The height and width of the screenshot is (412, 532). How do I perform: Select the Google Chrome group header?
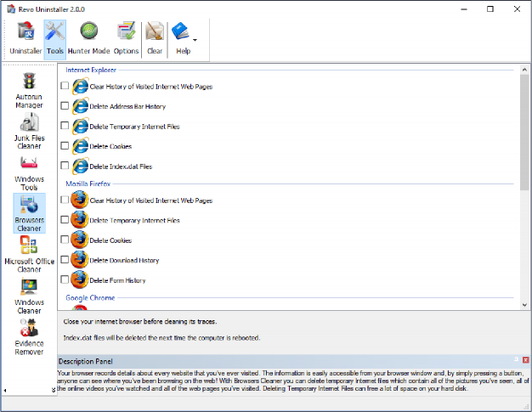point(90,297)
